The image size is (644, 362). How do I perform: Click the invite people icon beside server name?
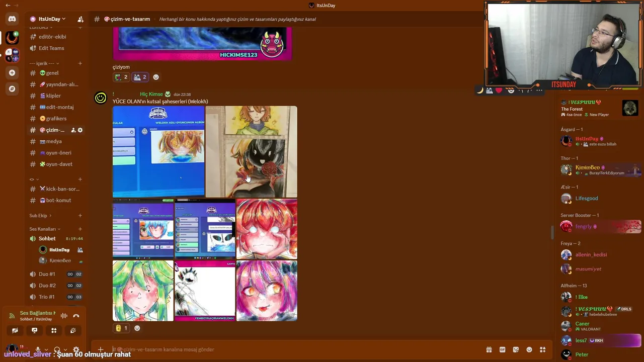tap(80, 19)
